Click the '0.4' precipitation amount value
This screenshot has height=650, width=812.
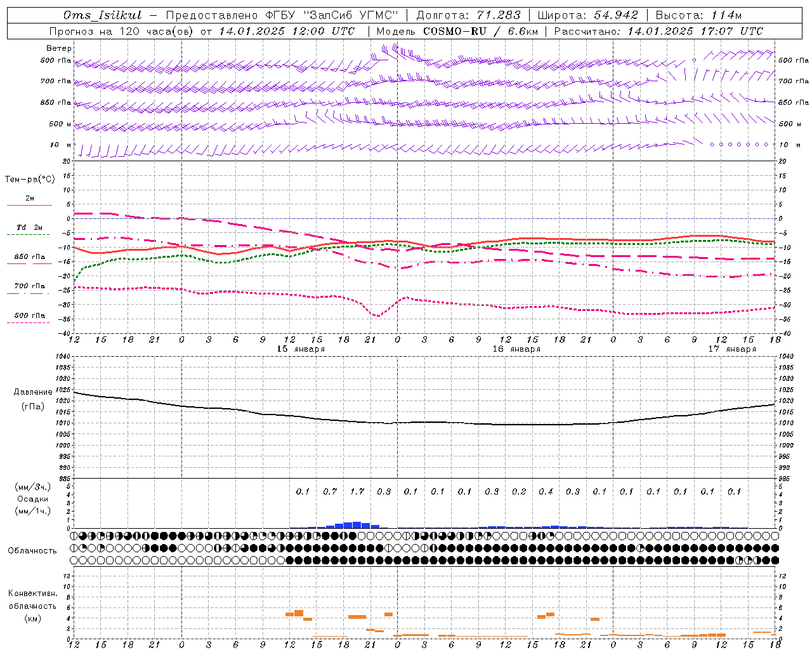click(x=546, y=491)
